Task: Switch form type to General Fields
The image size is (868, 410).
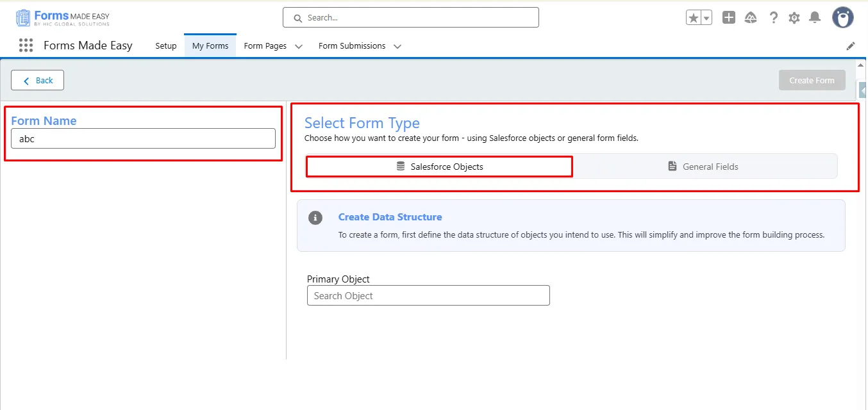Action: [703, 167]
